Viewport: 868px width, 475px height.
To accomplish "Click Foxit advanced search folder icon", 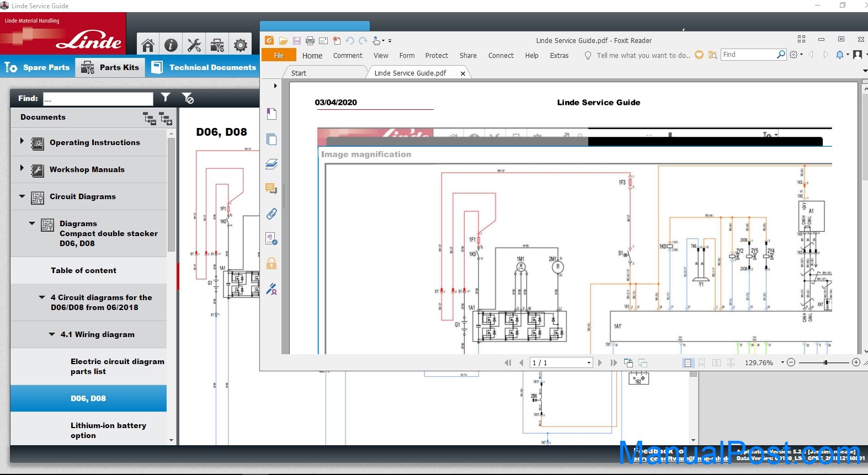I will tap(713, 55).
